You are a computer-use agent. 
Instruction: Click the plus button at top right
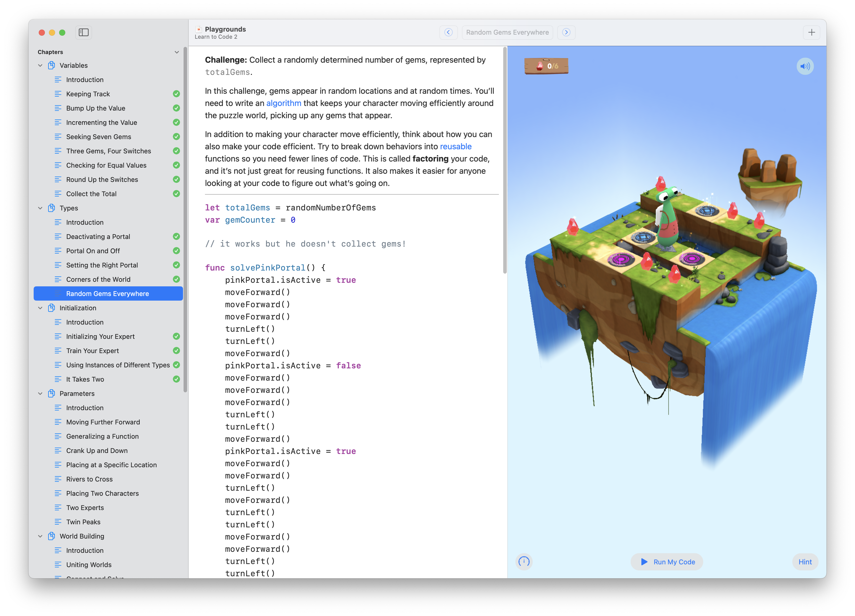point(811,32)
